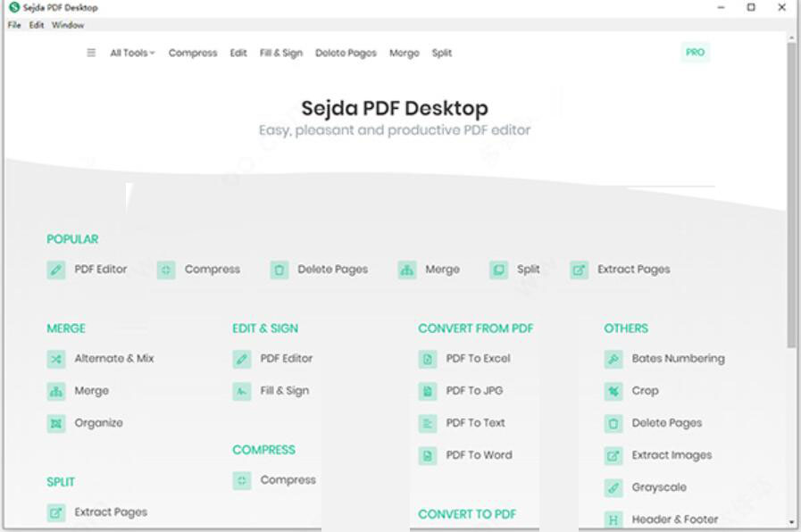This screenshot has width=801, height=532.
Task: Click the PDF Editor icon under Edit & Sign
Action: (x=242, y=359)
